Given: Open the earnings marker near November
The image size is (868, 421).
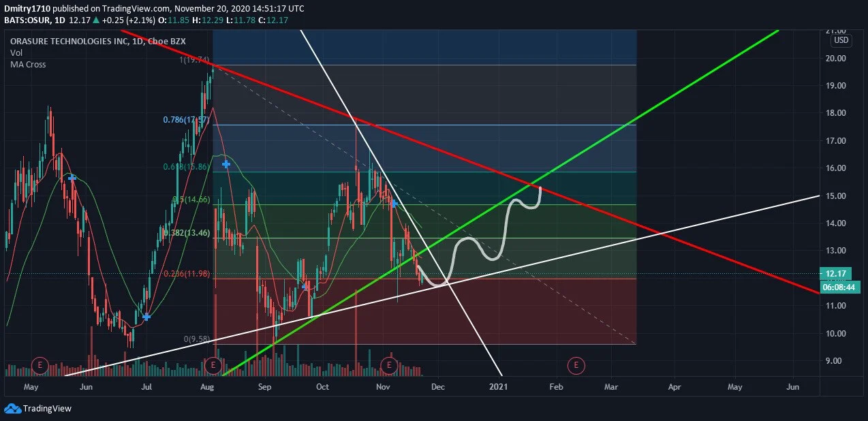Looking at the screenshot, I should [x=389, y=366].
